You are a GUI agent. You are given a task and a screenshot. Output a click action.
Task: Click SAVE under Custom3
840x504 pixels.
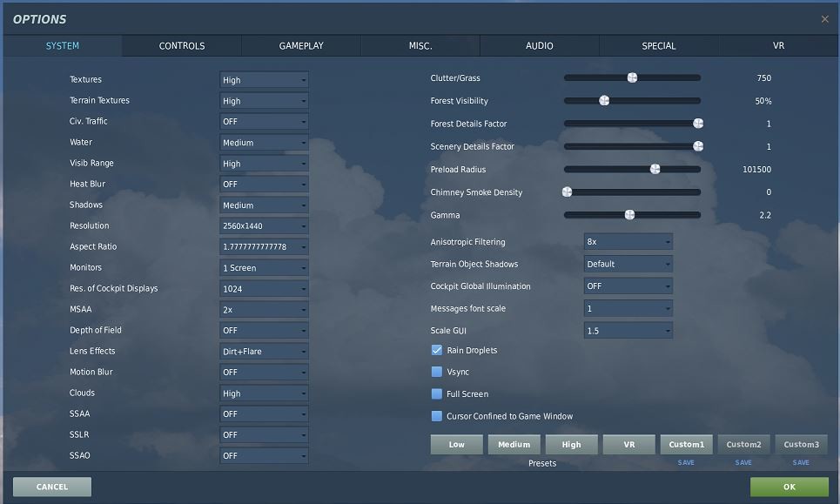click(x=801, y=463)
